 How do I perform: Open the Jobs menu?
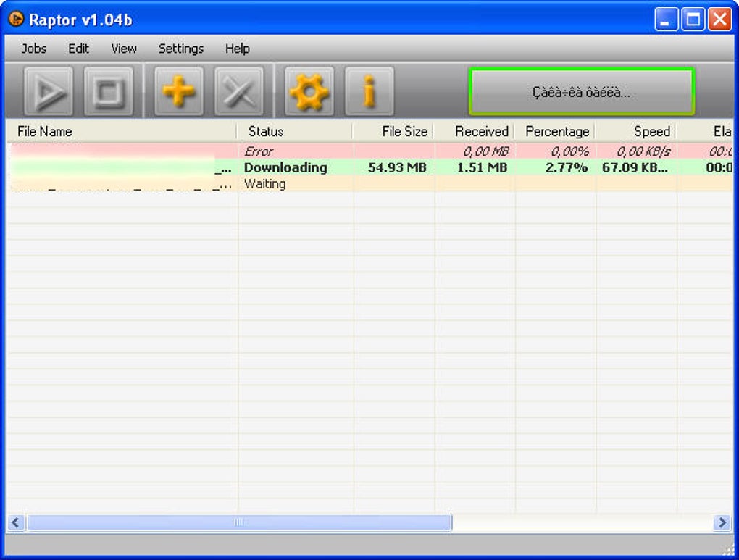pyautogui.click(x=34, y=49)
